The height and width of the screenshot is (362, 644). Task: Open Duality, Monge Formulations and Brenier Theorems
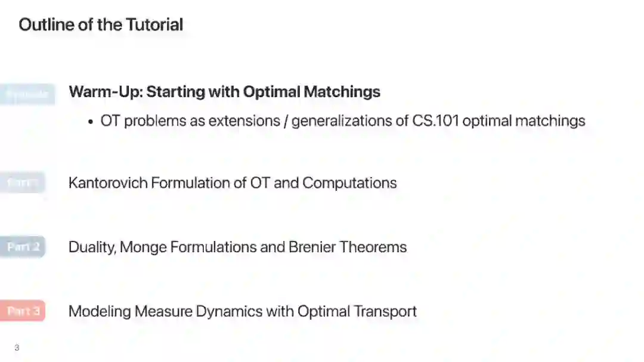237,247
